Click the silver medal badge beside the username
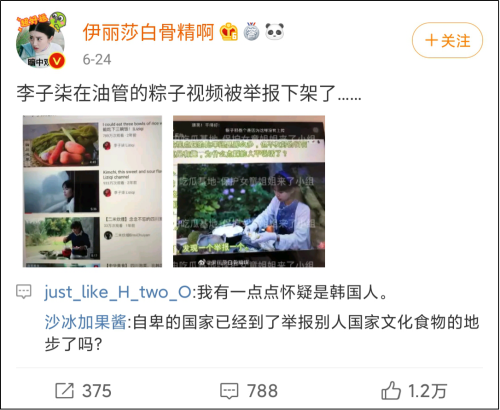The height and width of the screenshot is (410, 500). point(251,32)
